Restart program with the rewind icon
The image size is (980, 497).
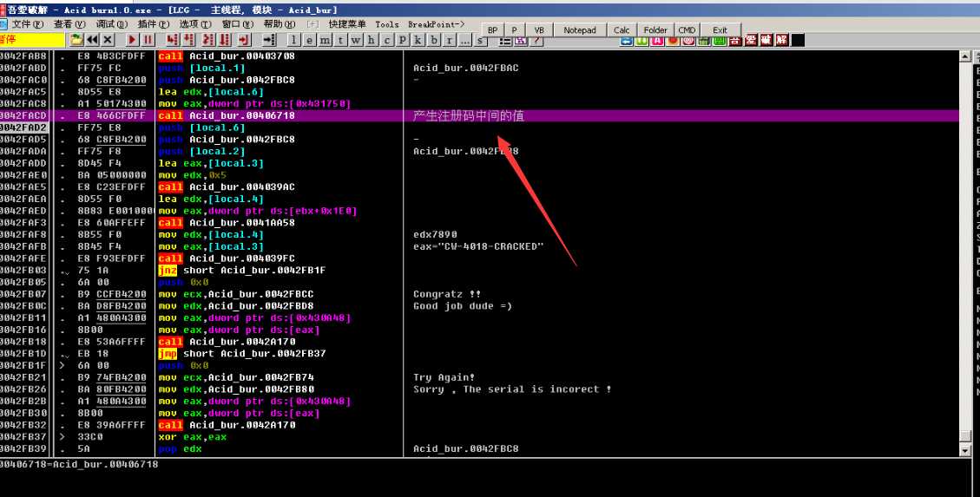(x=93, y=40)
